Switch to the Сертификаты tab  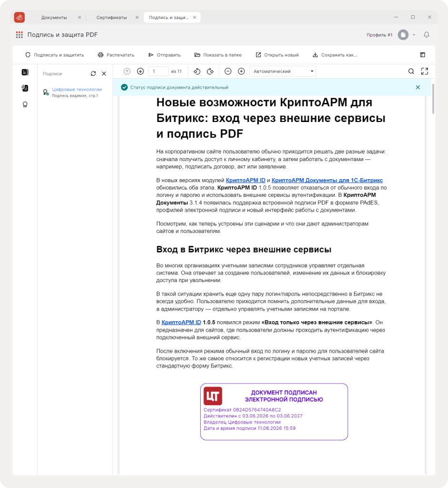click(x=112, y=18)
